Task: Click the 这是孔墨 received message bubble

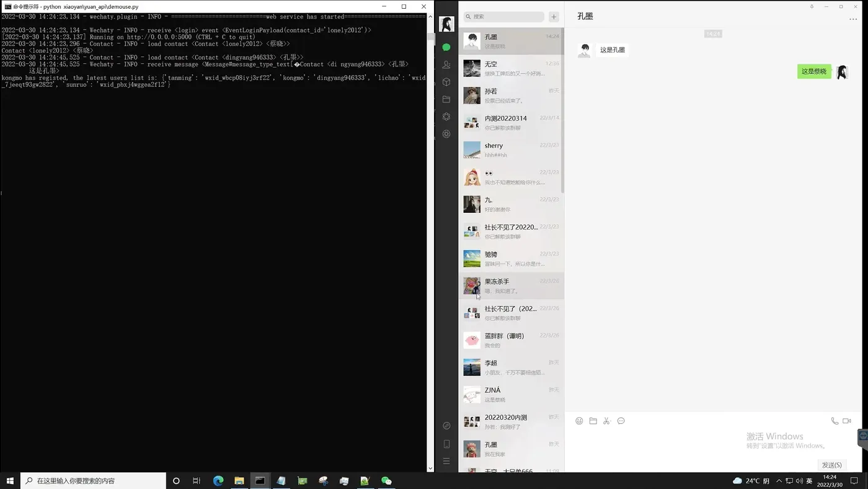Action: tap(613, 50)
